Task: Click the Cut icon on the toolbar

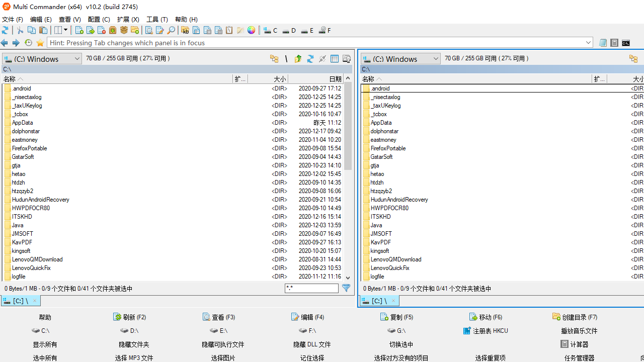Action: click(20, 30)
